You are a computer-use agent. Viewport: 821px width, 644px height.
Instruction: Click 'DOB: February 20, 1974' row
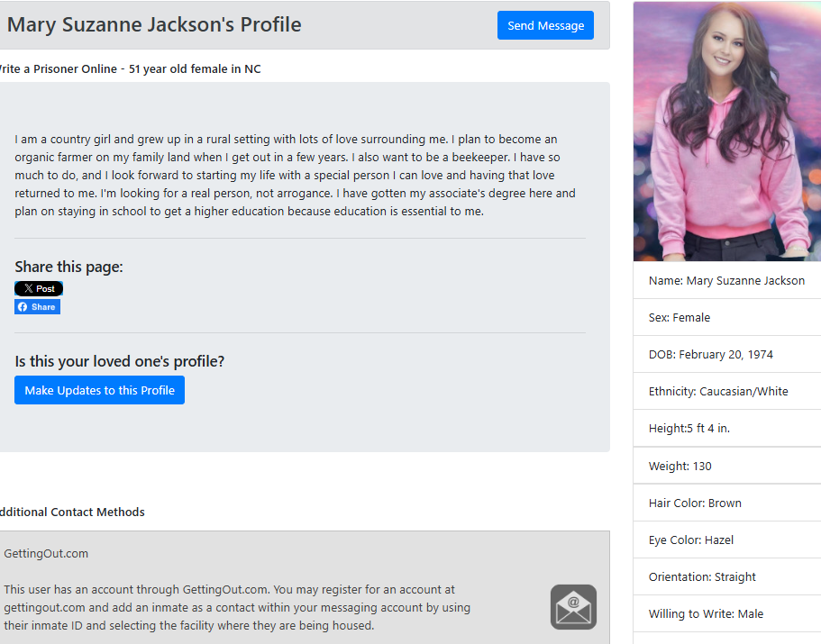(727, 354)
